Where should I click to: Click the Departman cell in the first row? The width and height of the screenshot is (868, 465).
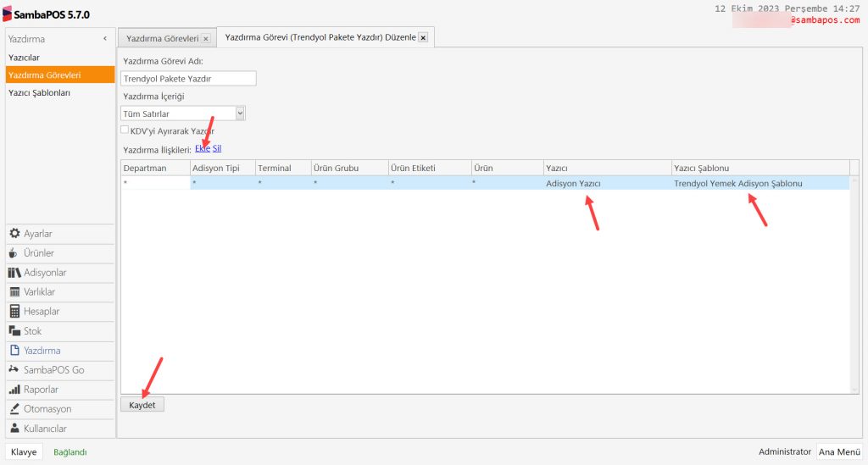pyautogui.click(x=155, y=183)
